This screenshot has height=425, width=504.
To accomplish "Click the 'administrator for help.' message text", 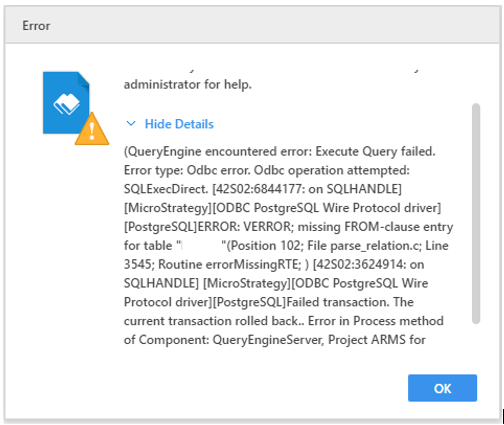I will tap(188, 84).
